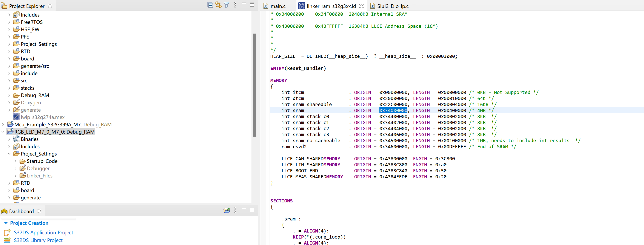This screenshot has height=245, width=644.
Task: Switch to Siul2_Dio_Ip.c tab
Action: point(393,6)
